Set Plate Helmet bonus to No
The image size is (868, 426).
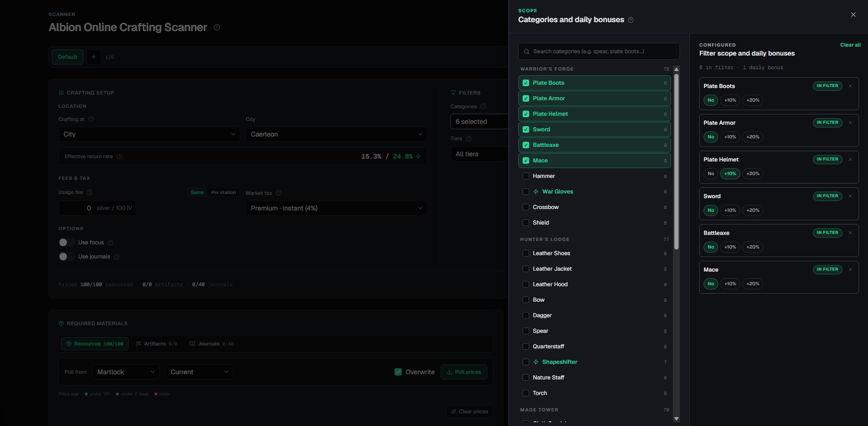(711, 174)
